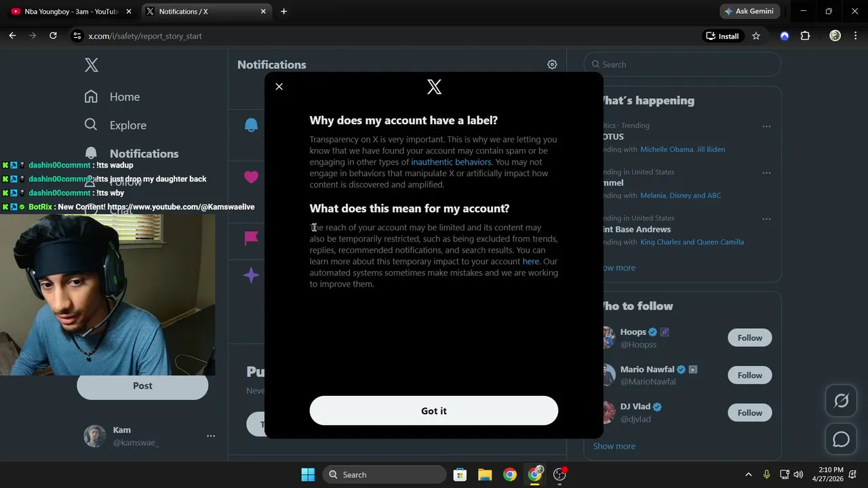The width and height of the screenshot is (868, 488).
Task: Follow Mario Nawfal
Action: (x=750, y=375)
